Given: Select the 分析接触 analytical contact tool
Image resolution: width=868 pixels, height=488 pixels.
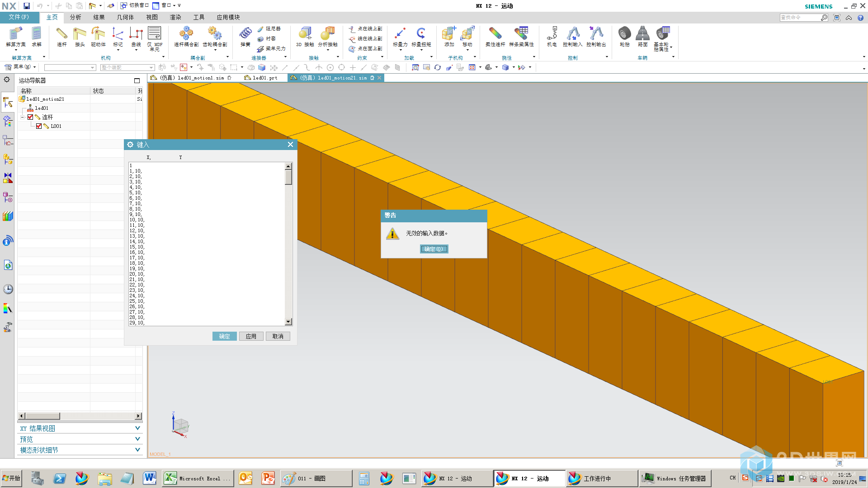Looking at the screenshot, I should [328, 37].
